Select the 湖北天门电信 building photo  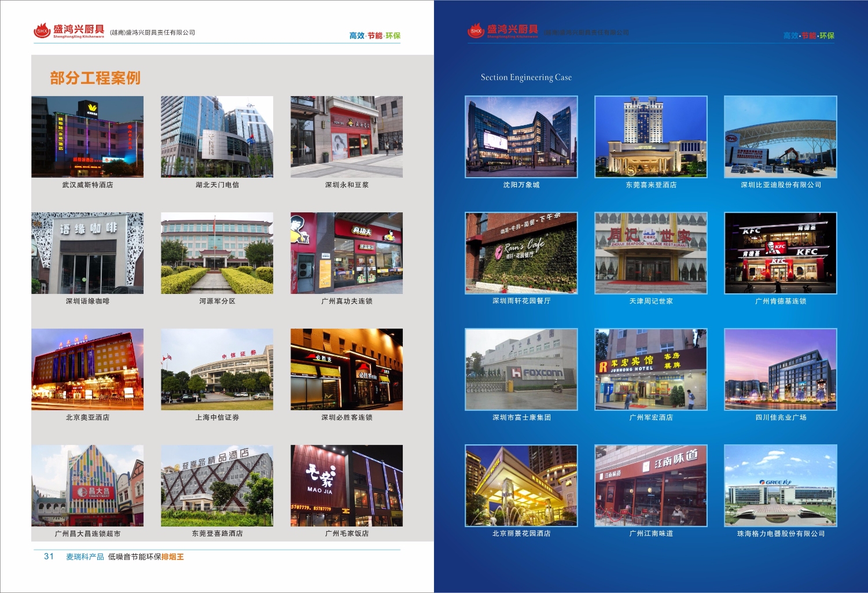pos(217,137)
